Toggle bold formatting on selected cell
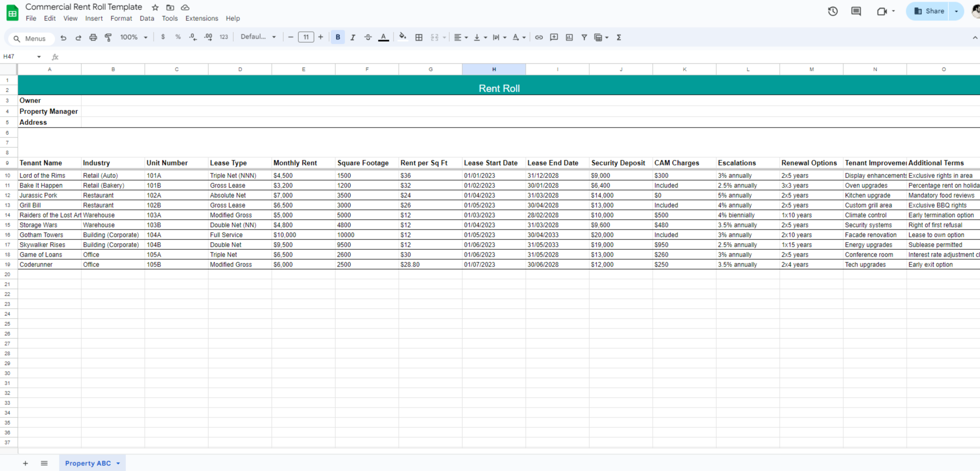This screenshot has height=471, width=980. pos(338,37)
